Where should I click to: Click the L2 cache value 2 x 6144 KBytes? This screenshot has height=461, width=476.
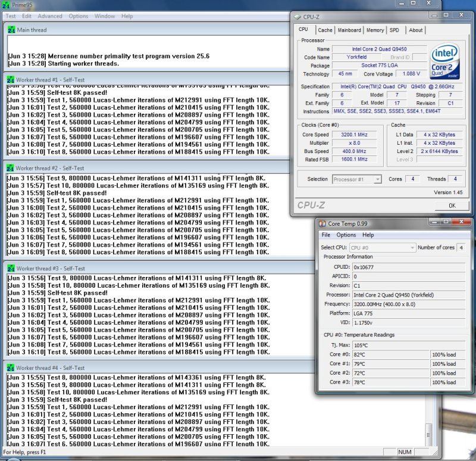click(x=439, y=151)
